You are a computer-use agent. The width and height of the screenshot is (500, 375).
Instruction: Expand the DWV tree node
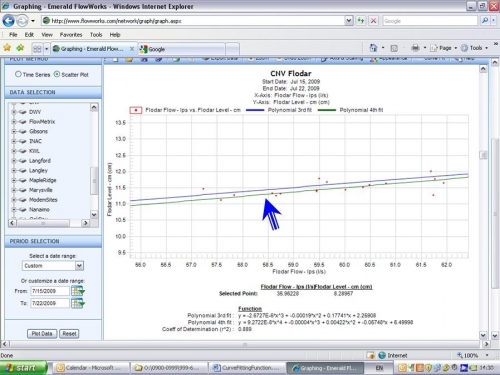click(x=14, y=112)
